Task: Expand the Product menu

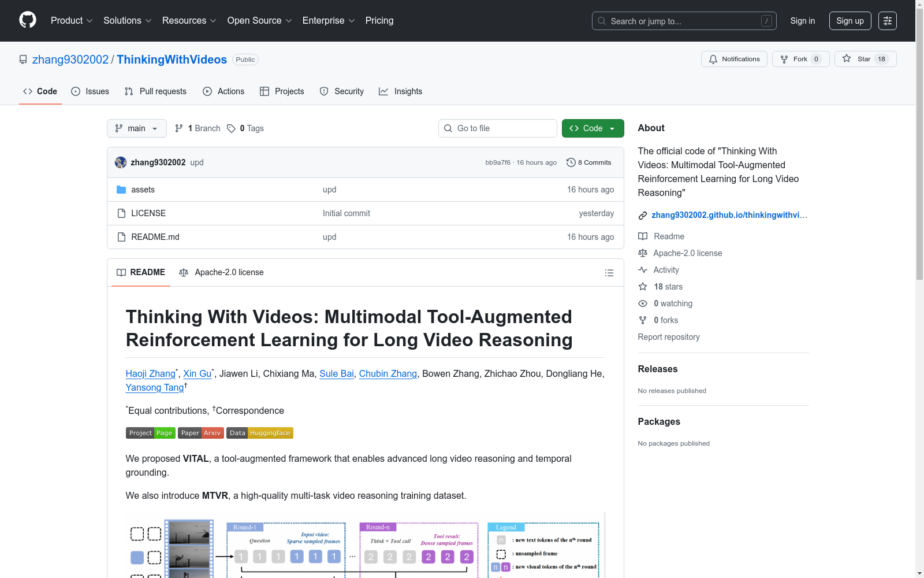Action: 72,21
